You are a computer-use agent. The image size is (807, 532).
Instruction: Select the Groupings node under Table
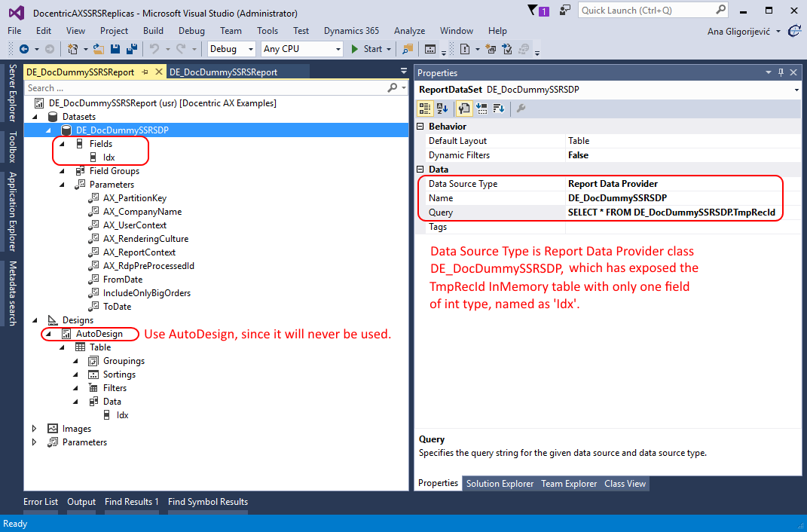click(x=124, y=361)
